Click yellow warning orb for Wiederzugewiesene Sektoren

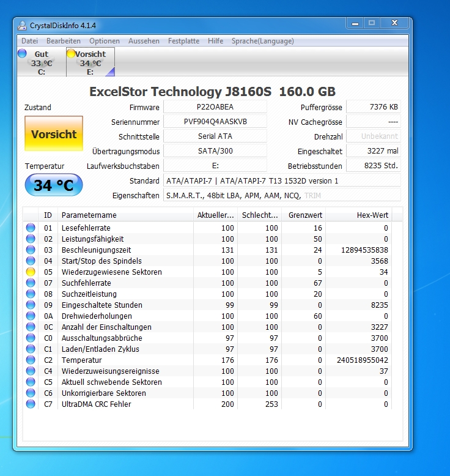[31, 272]
